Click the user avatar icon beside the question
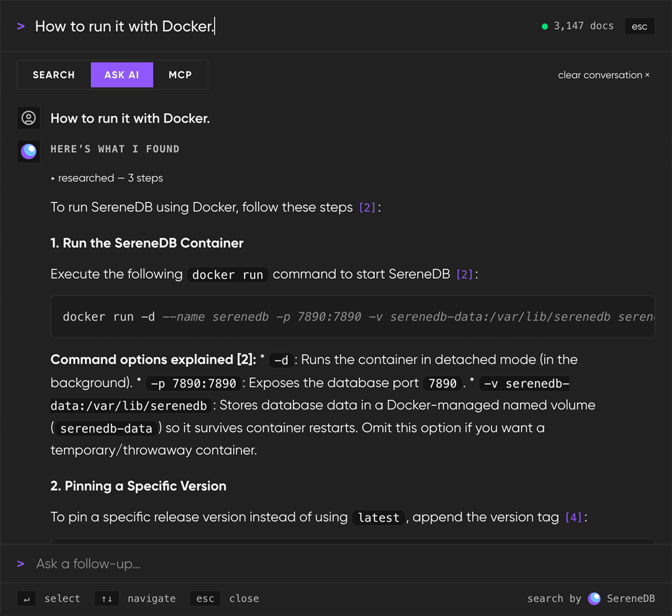Screen dimensions: 672x616 coord(29,118)
